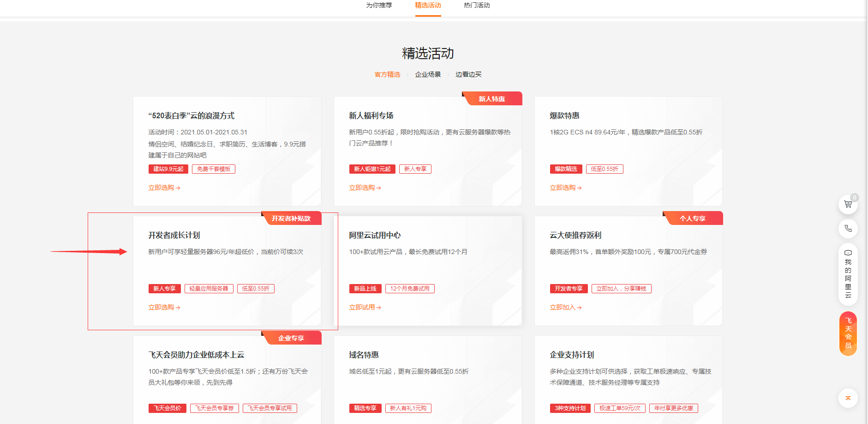Click the 年付享更多优惠 tag
Screen dimensions: 868x424
tap(674, 408)
